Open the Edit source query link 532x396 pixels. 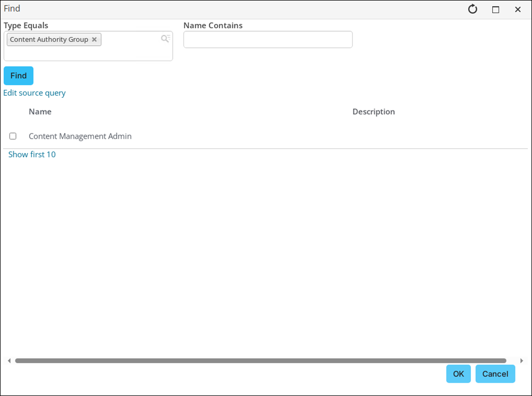pyautogui.click(x=34, y=93)
